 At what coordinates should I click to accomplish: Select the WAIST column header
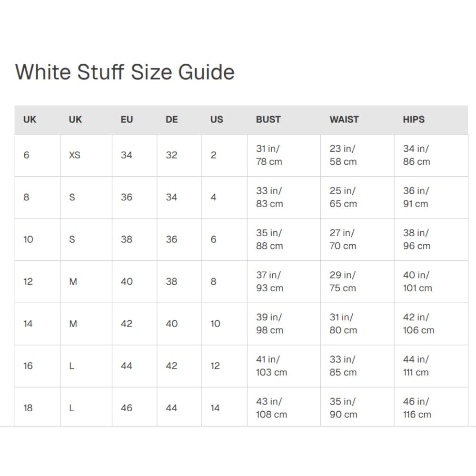point(344,119)
